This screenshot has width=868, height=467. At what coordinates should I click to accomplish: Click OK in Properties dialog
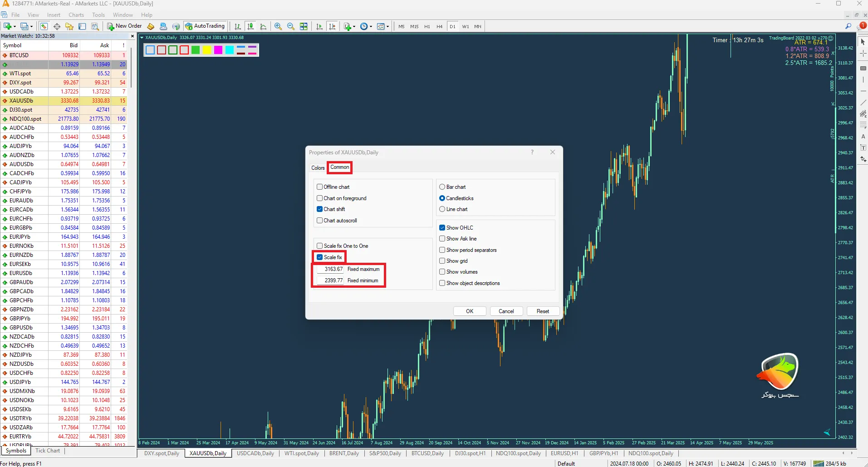470,311
